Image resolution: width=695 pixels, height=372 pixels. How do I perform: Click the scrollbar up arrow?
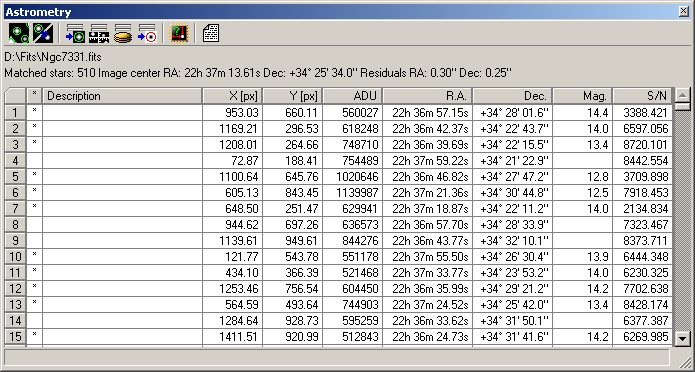click(683, 94)
